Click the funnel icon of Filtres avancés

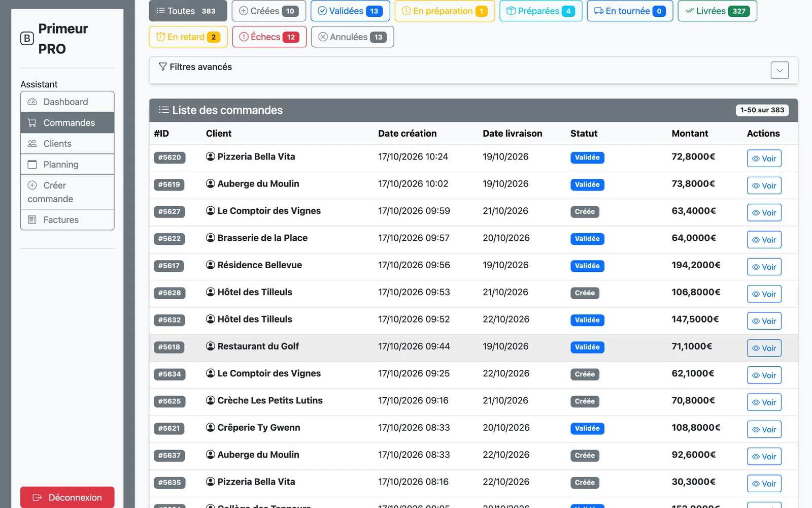point(162,67)
